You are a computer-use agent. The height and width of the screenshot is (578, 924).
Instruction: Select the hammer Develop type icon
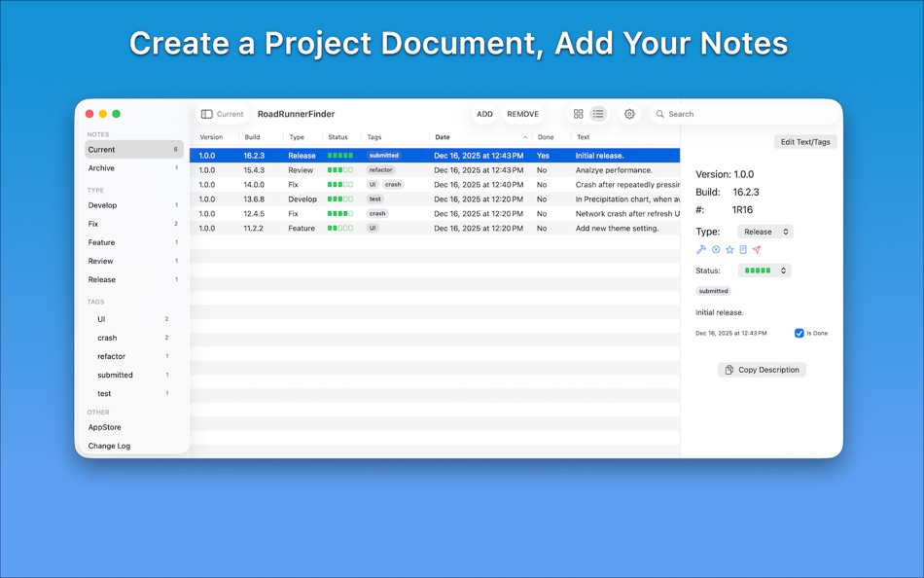701,249
